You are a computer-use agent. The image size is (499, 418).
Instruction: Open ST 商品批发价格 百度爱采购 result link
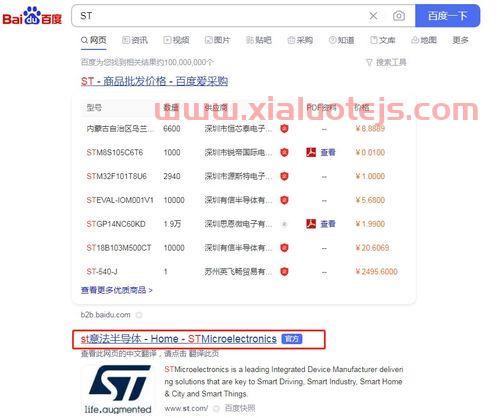point(154,81)
